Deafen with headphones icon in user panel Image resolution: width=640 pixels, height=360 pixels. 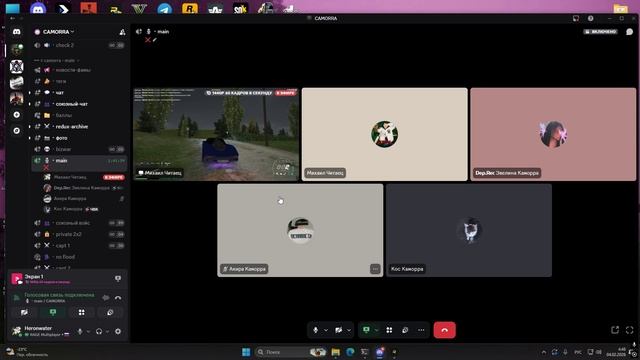tap(99, 331)
